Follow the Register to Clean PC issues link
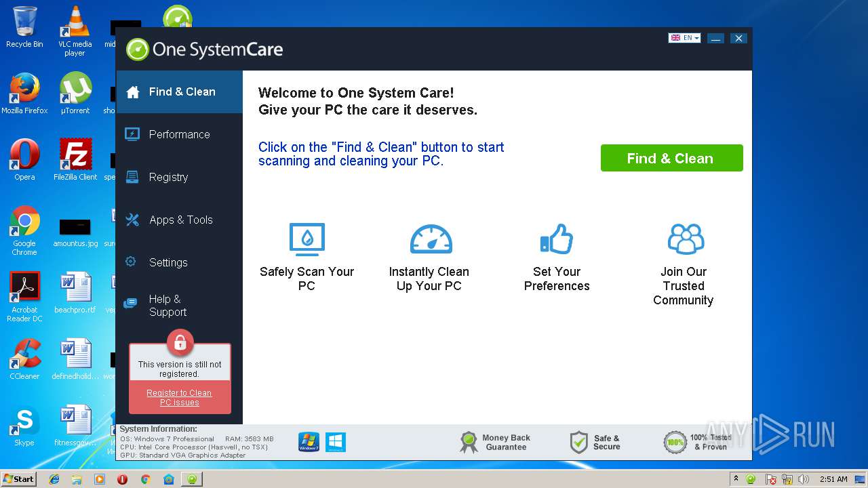 point(179,398)
